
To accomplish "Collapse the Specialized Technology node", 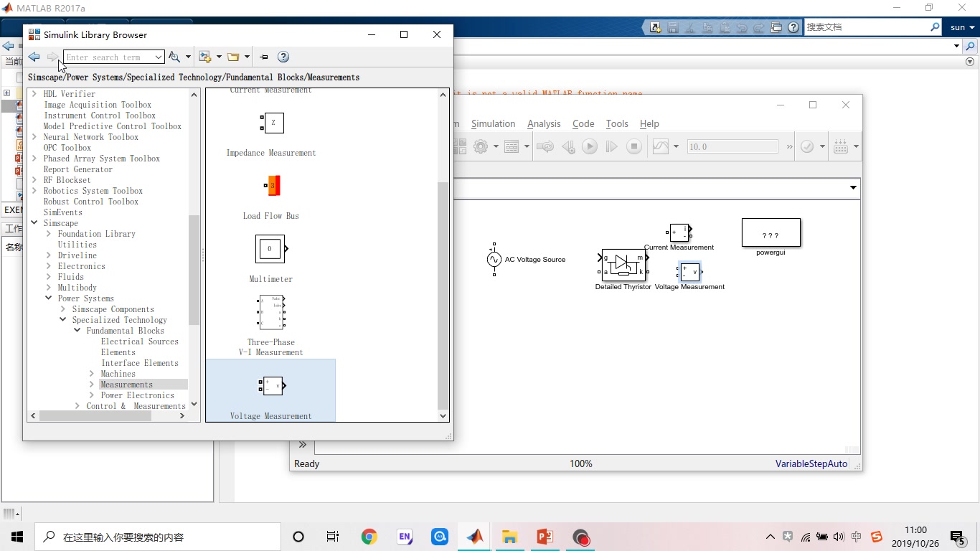I will coord(63,320).
